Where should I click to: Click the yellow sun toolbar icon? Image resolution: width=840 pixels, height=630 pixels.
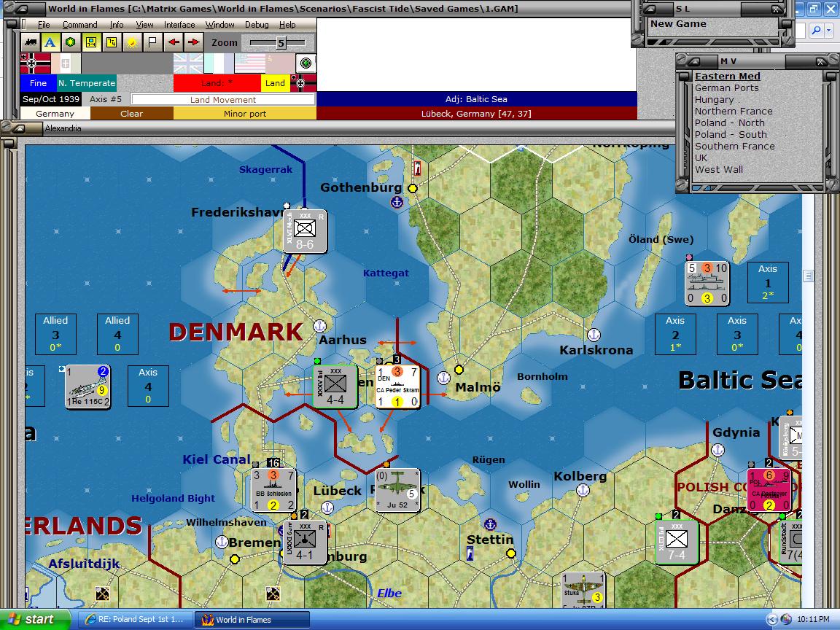(x=132, y=42)
